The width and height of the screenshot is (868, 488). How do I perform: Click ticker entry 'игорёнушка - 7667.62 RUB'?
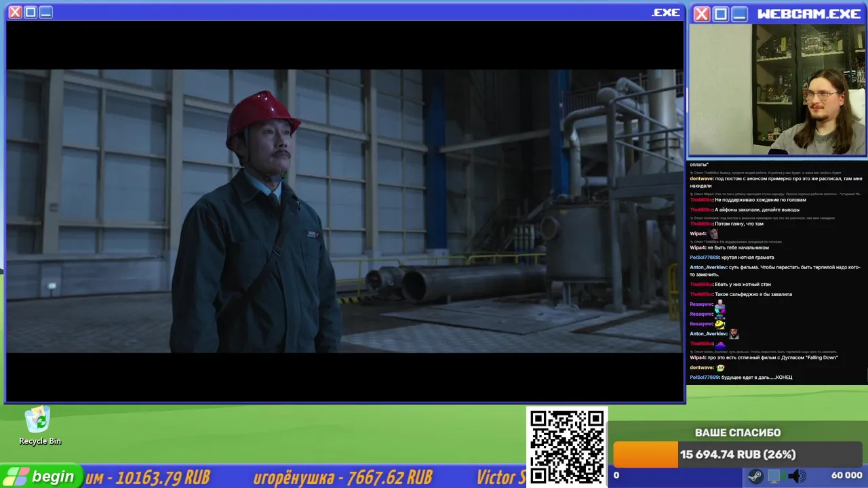coord(342,477)
